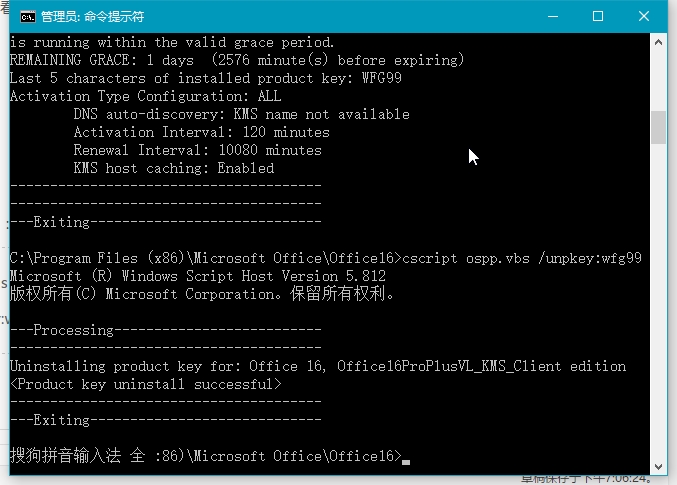Minimize the Command Prompt window
The height and width of the screenshot is (485, 677).
553,16
